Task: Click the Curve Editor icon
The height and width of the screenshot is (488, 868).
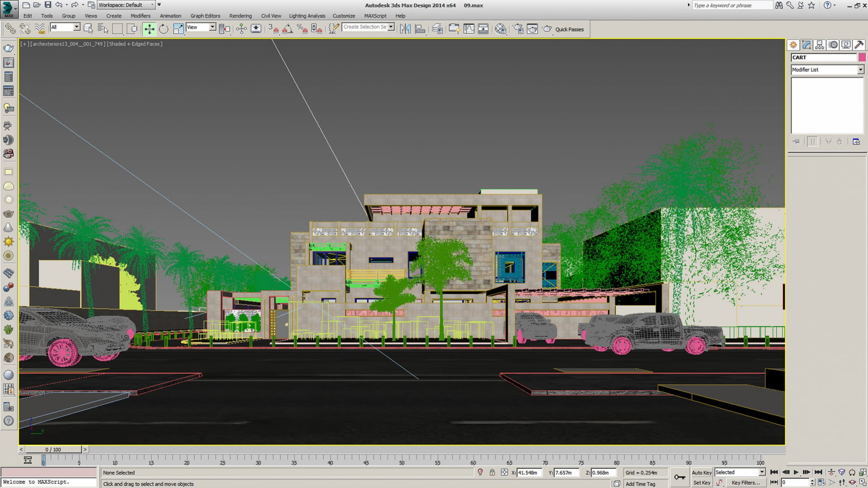Action: [469, 29]
